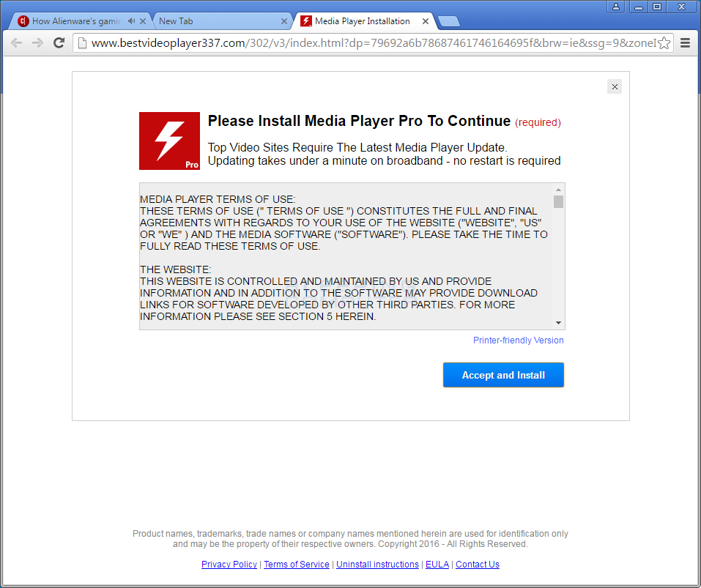Click the browser Forward arrow
This screenshot has height=588, width=701.
(x=37, y=43)
